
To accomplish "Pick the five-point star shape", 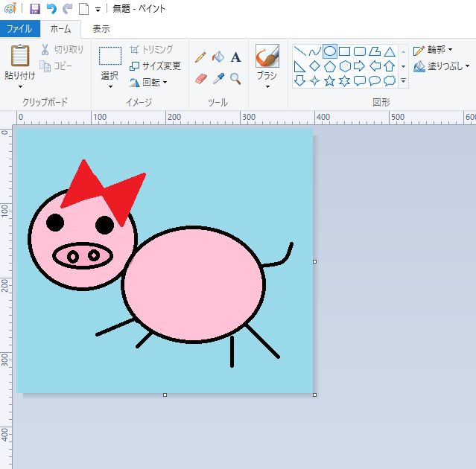I will coord(330,81).
